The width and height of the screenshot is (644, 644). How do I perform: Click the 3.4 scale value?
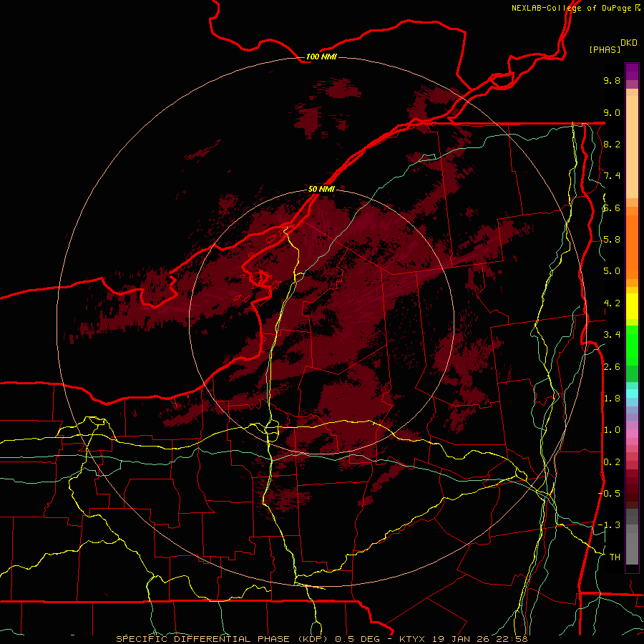[x=612, y=335]
